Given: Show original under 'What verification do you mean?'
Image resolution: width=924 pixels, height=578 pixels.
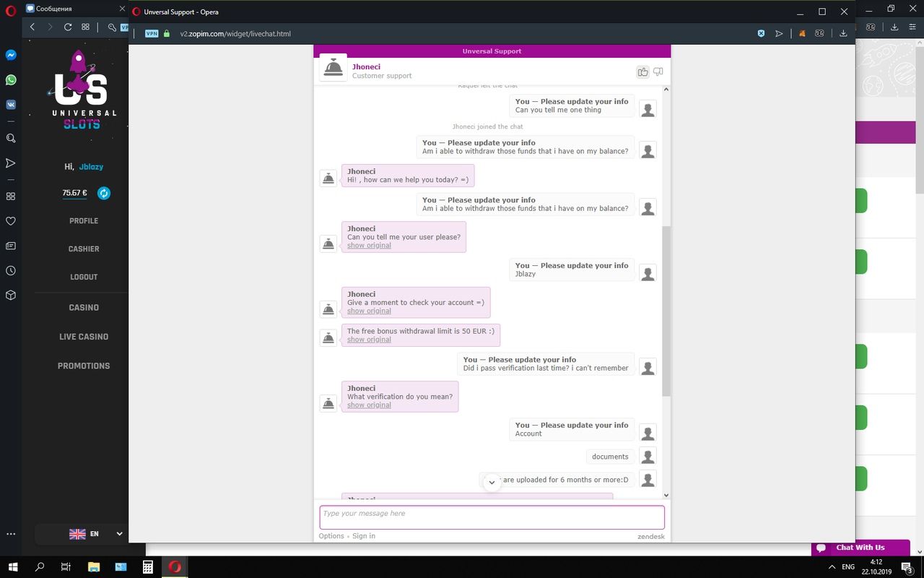Looking at the screenshot, I should coord(369,405).
